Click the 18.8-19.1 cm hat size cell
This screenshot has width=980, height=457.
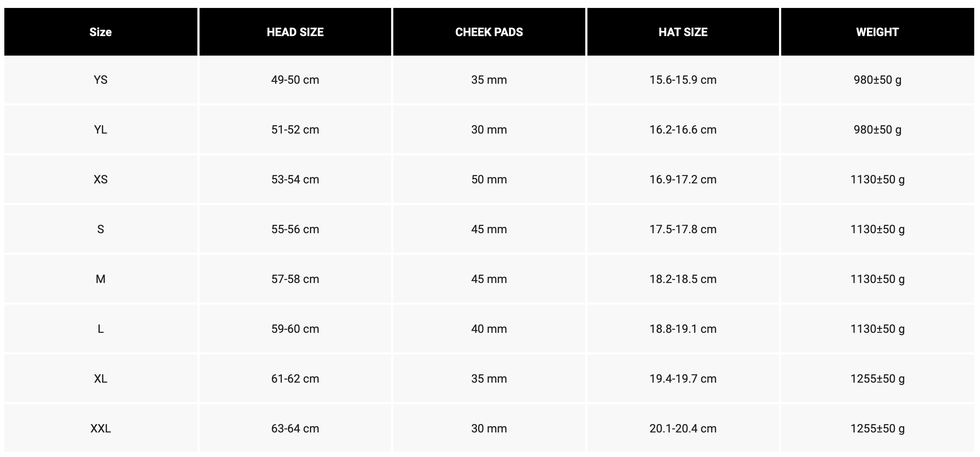[683, 329]
